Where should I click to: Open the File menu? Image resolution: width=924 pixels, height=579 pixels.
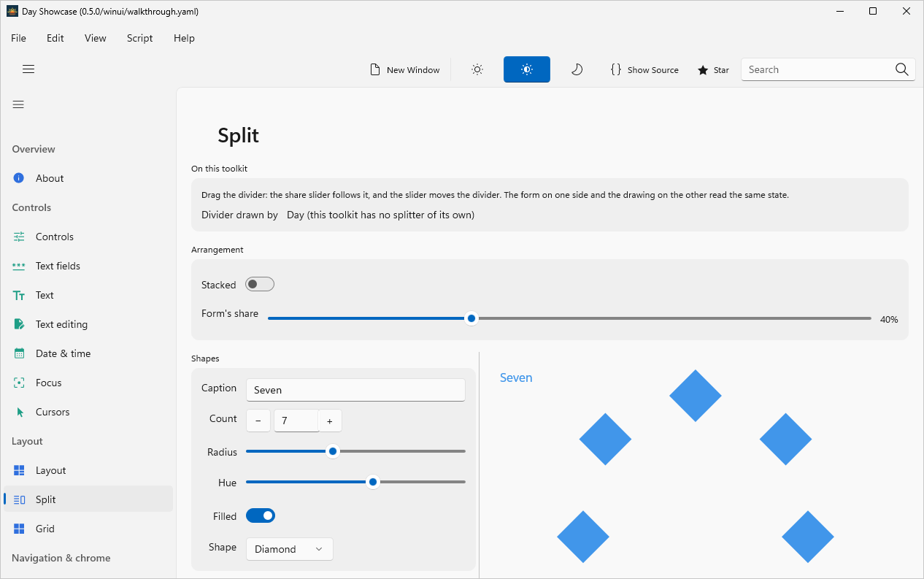[18, 38]
